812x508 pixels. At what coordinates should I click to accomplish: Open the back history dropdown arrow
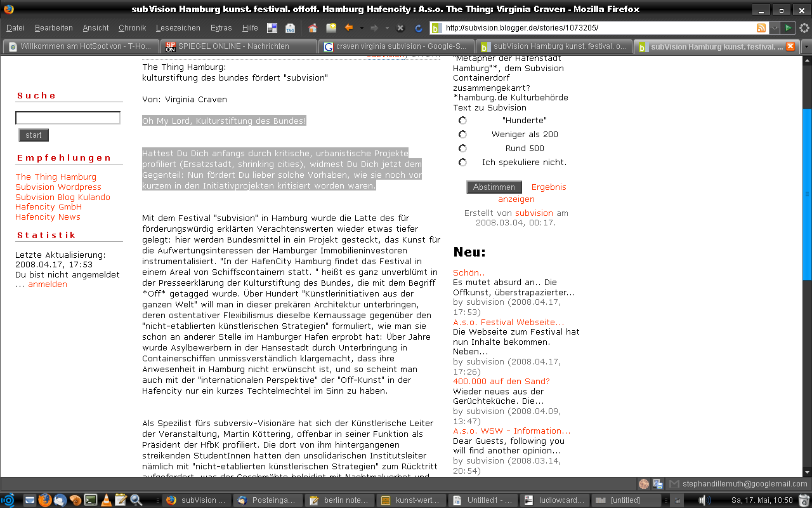(x=362, y=28)
